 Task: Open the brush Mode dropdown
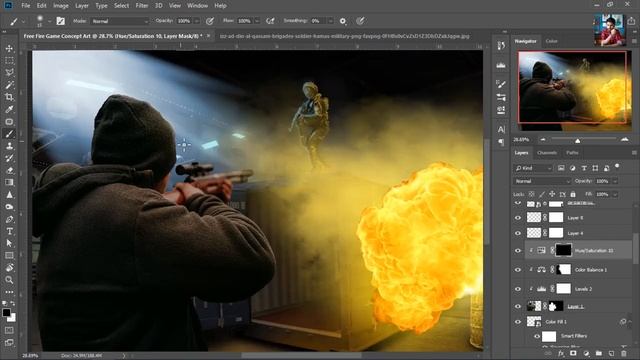(120, 21)
